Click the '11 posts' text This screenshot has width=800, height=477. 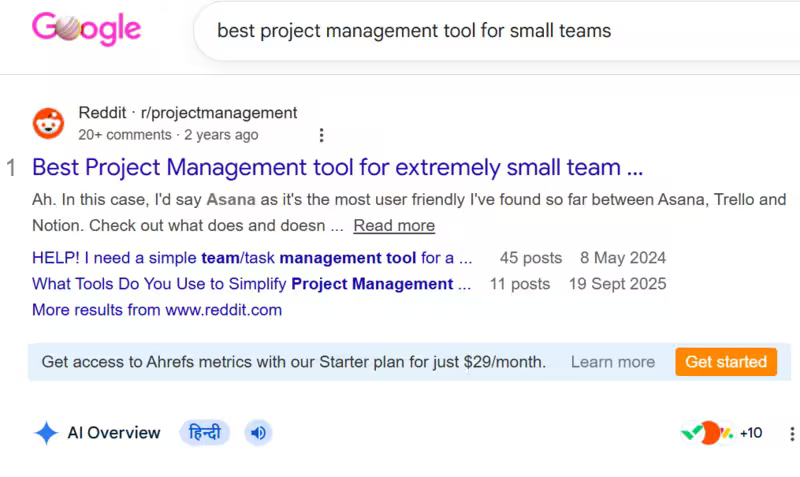click(520, 284)
